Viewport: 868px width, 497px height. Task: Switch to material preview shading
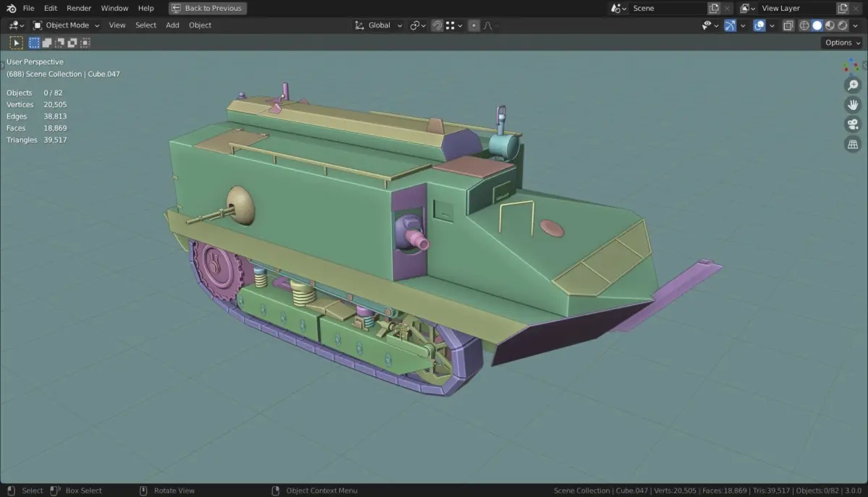point(830,25)
